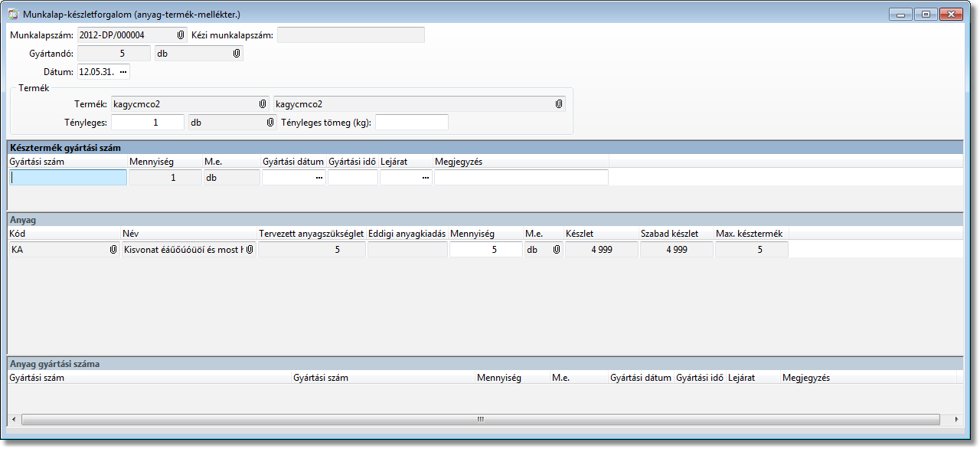Click the Tényleges quantity field

click(148, 122)
